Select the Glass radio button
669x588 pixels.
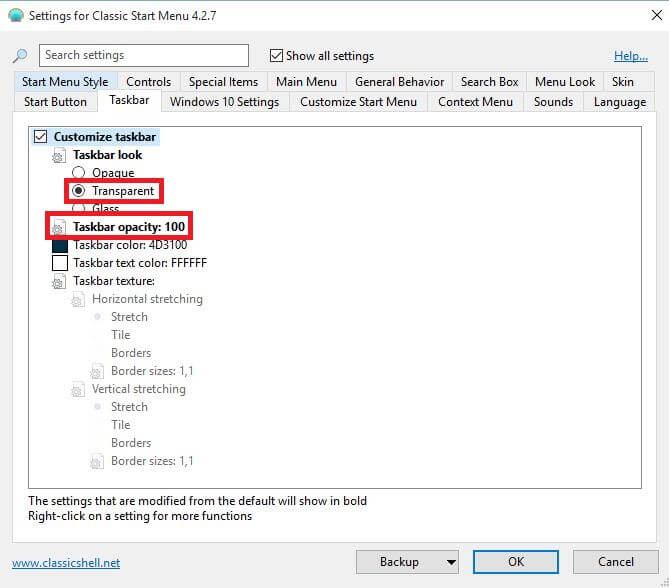(x=78, y=209)
